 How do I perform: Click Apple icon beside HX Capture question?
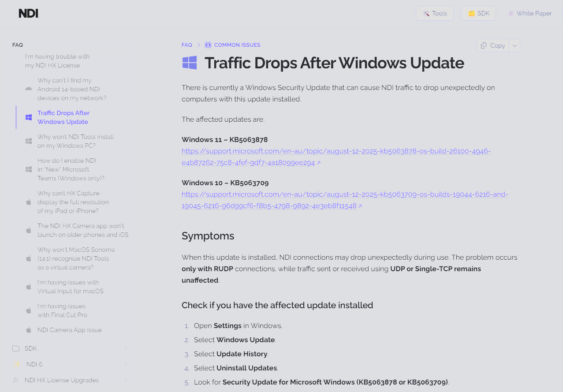[x=29, y=202]
